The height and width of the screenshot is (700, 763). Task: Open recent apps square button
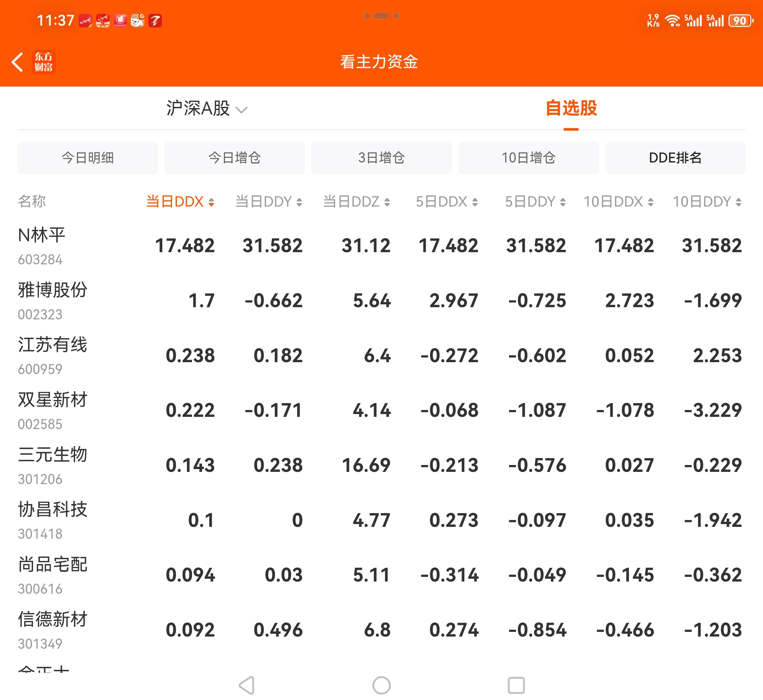tap(516, 685)
